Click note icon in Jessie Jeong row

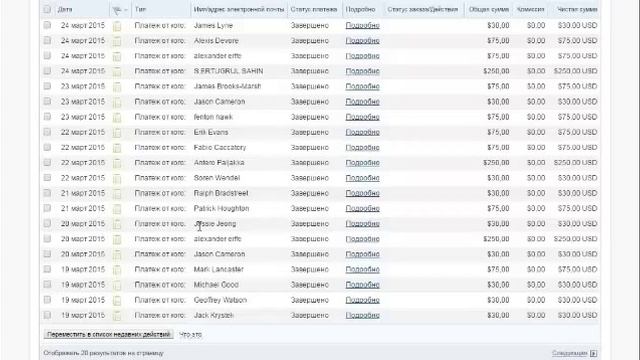(117, 224)
